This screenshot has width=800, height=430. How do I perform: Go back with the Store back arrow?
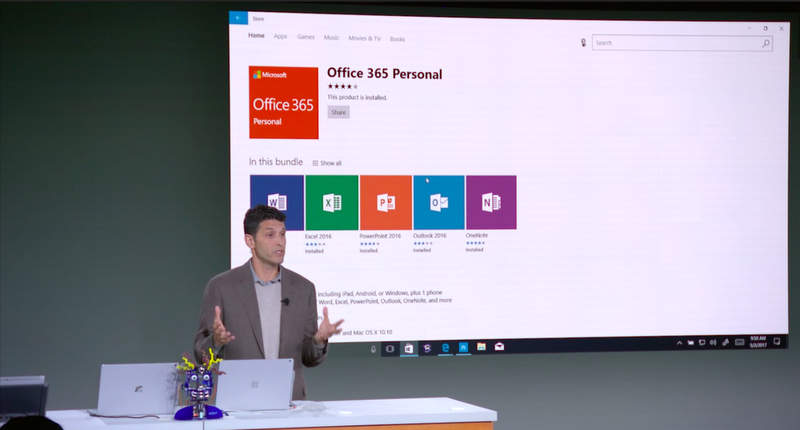[x=238, y=18]
